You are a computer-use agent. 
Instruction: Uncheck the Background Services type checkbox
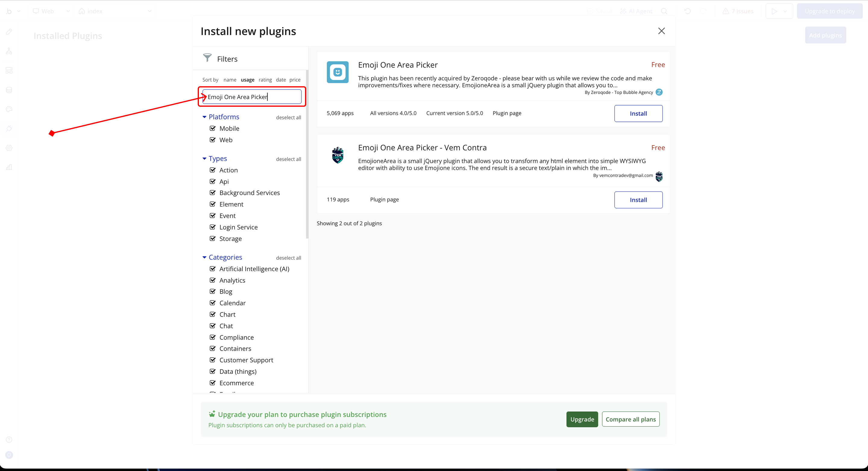click(212, 192)
